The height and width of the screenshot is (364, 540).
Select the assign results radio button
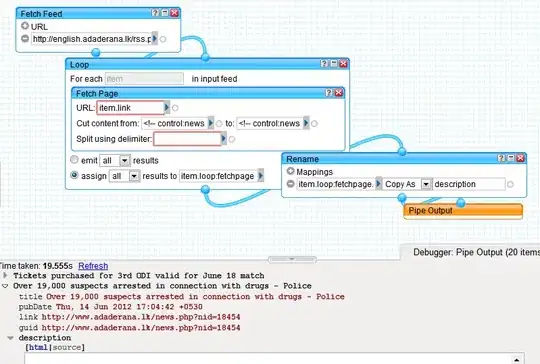[74, 175]
